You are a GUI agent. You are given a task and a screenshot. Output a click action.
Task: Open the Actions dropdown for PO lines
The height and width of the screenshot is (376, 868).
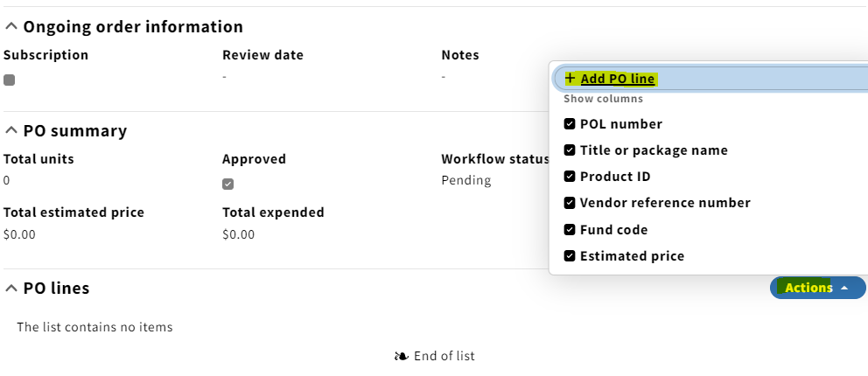pyautogui.click(x=817, y=288)
